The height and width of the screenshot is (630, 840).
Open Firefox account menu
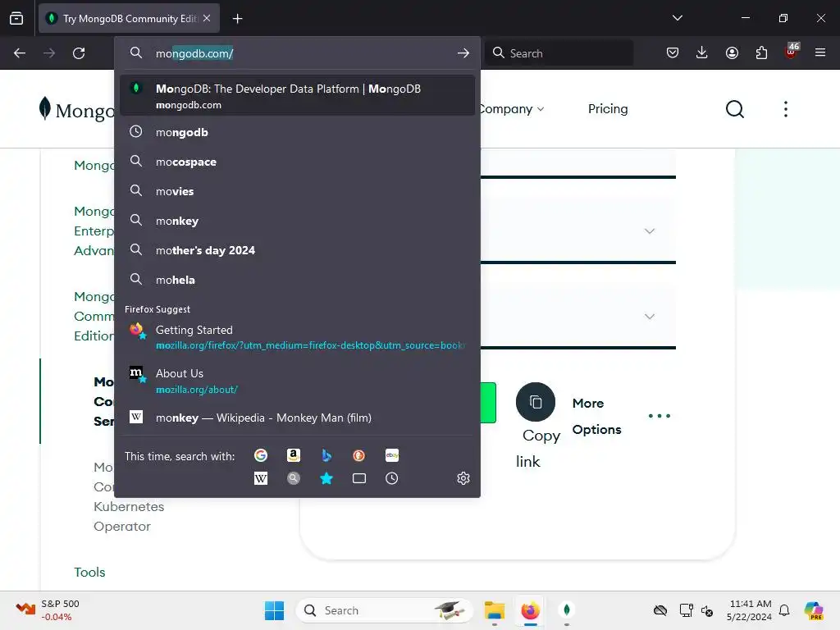pyautogui.click(x=732, y=53)
